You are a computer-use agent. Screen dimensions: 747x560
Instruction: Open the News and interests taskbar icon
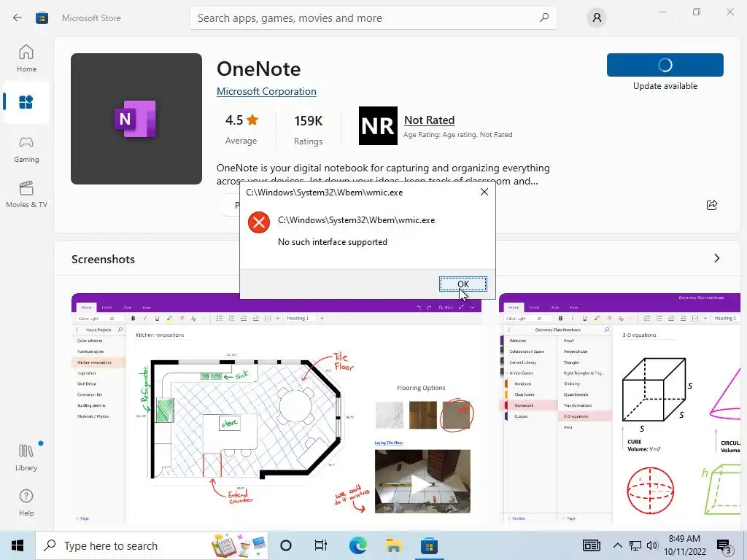pos(591,545)
